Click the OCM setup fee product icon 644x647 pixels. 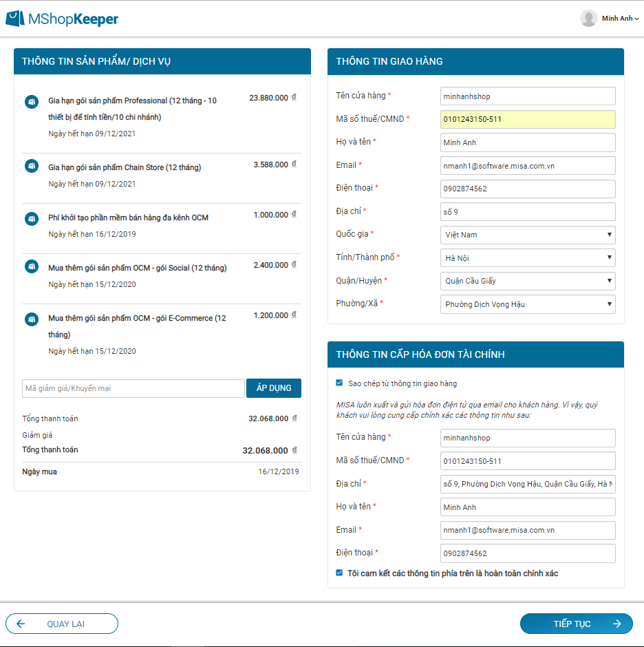pos(31,218)
